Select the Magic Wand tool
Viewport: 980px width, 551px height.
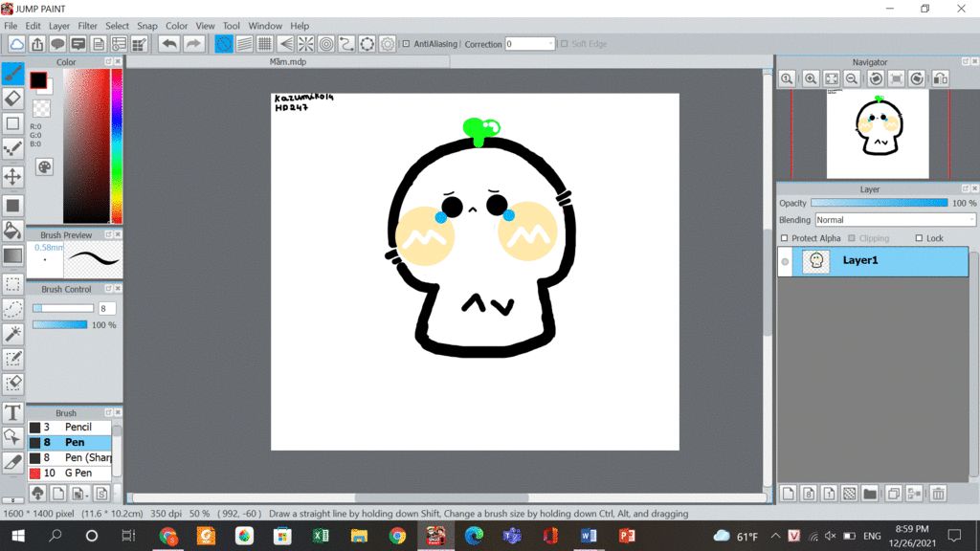click(x=12, y=334)
